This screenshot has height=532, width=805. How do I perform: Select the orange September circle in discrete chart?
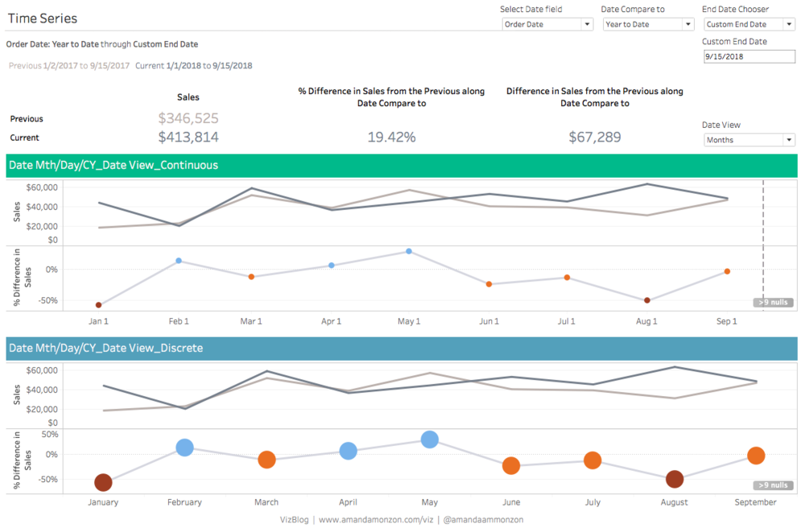756,456
